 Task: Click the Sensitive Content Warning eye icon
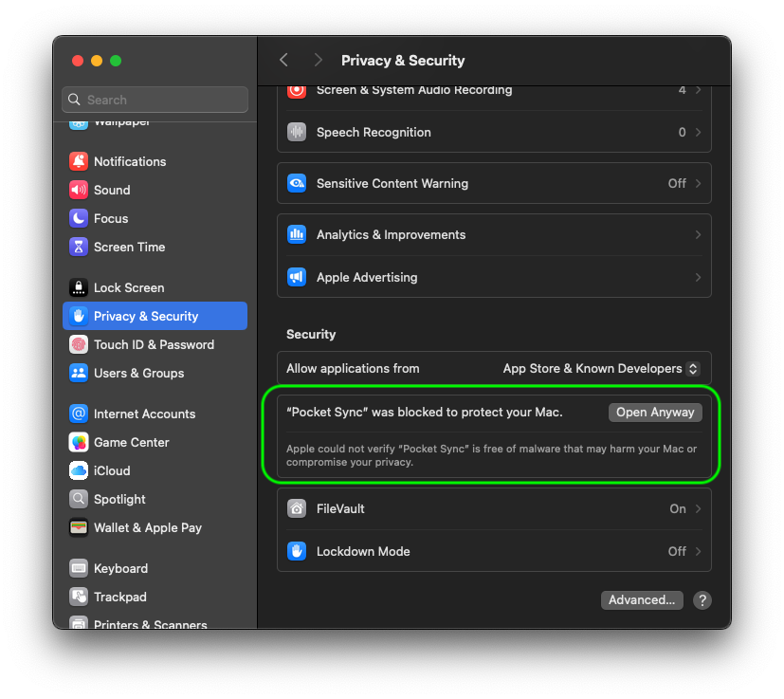(x=297, y=184)
